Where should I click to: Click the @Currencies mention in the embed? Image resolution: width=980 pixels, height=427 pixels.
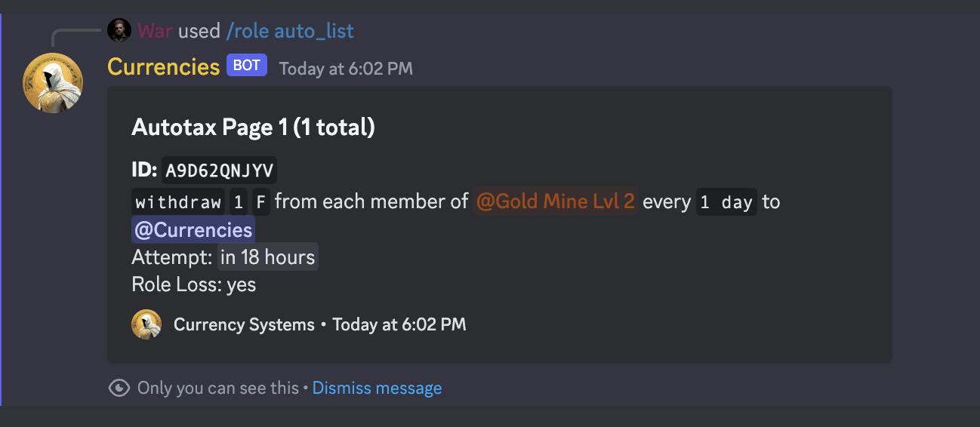coord(193,230)
